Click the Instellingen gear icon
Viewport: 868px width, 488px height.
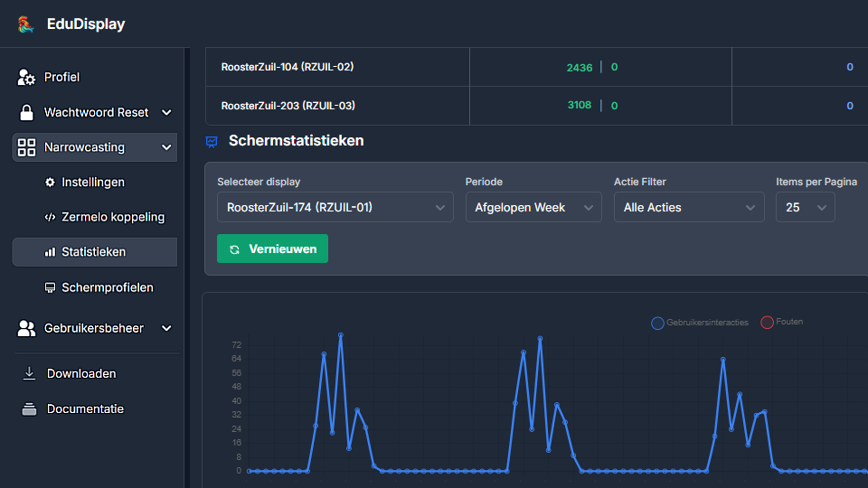pyautogui.click(x=51, y=183)
